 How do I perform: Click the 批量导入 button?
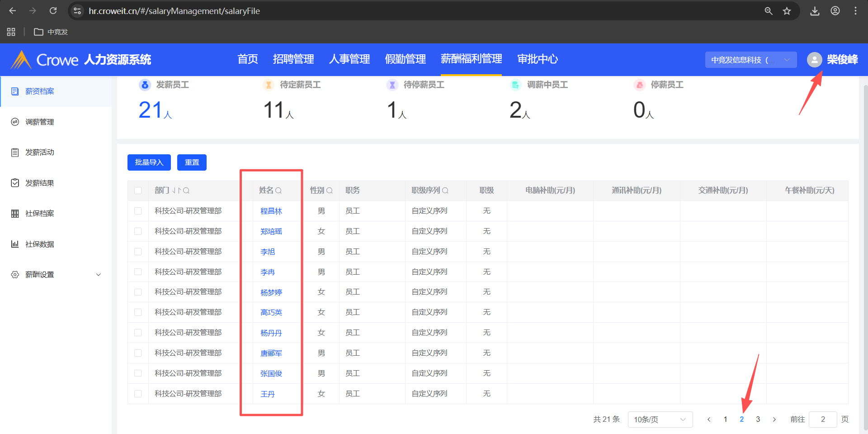[149, 162]
